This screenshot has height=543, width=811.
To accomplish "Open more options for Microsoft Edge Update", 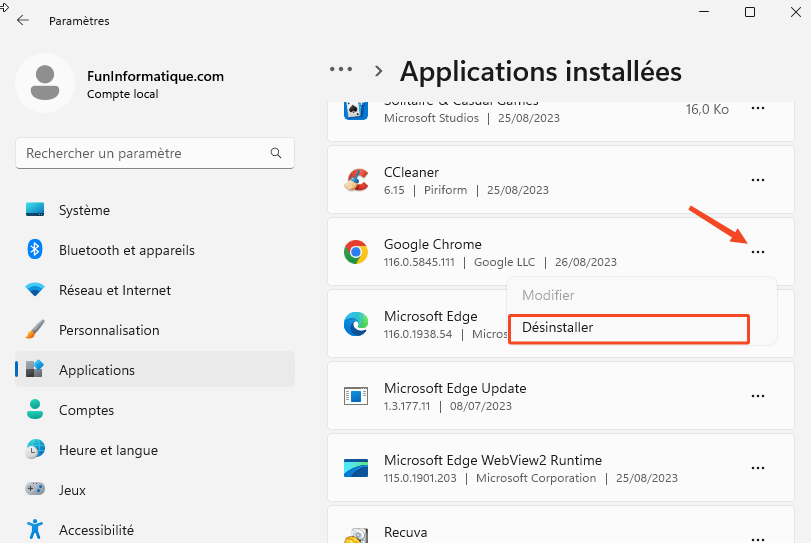I will [757, 396].
